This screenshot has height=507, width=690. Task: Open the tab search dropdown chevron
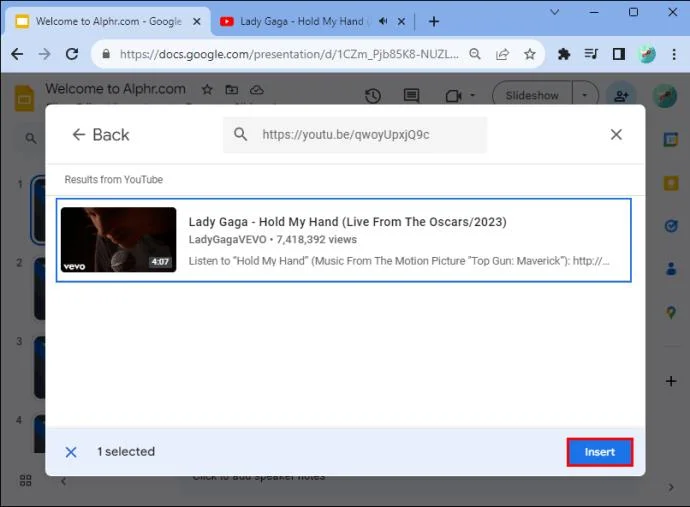tap(554, 12)
